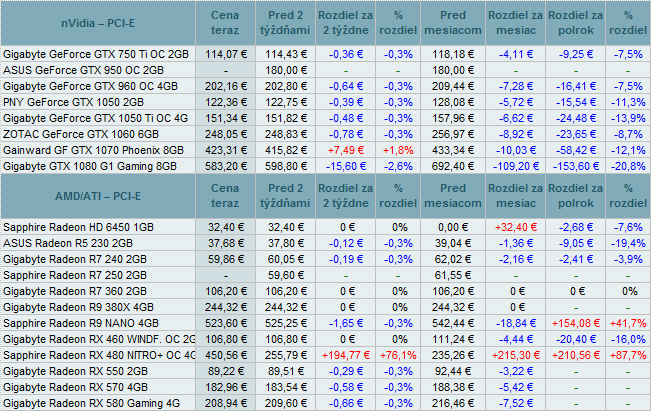Click the 'nVidia – PCI-E' section header

pos(98,23)
